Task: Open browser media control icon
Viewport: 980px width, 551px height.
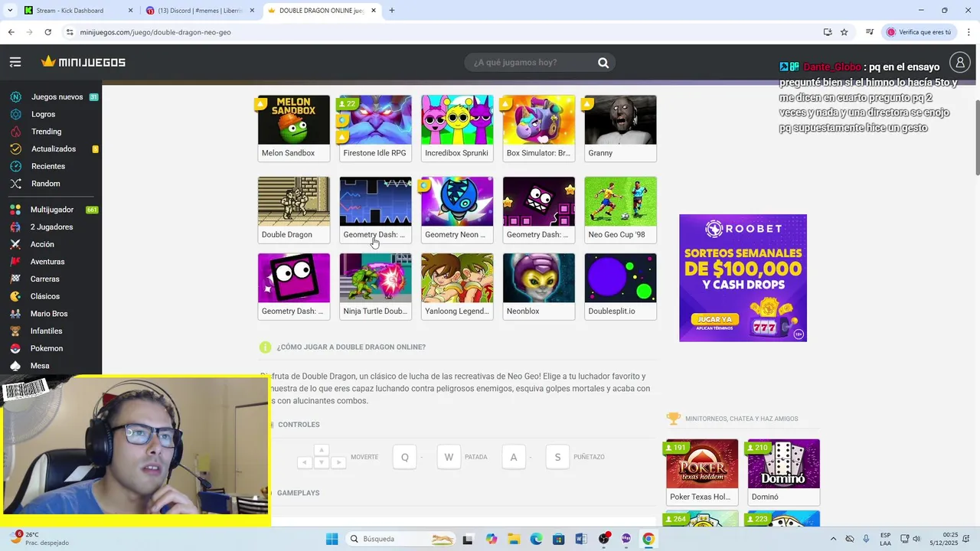Action: tap(870, 32)
